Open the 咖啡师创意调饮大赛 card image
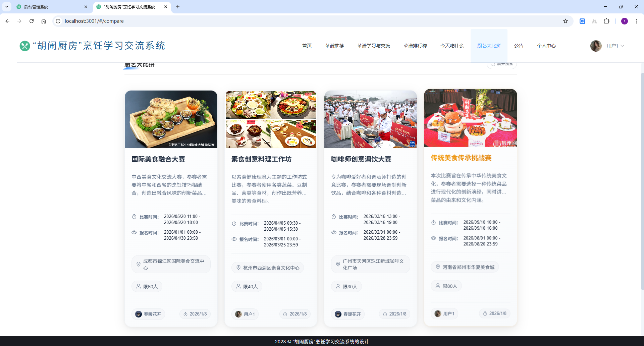This screenshot has height=346, width=644. tap(371, 119)
